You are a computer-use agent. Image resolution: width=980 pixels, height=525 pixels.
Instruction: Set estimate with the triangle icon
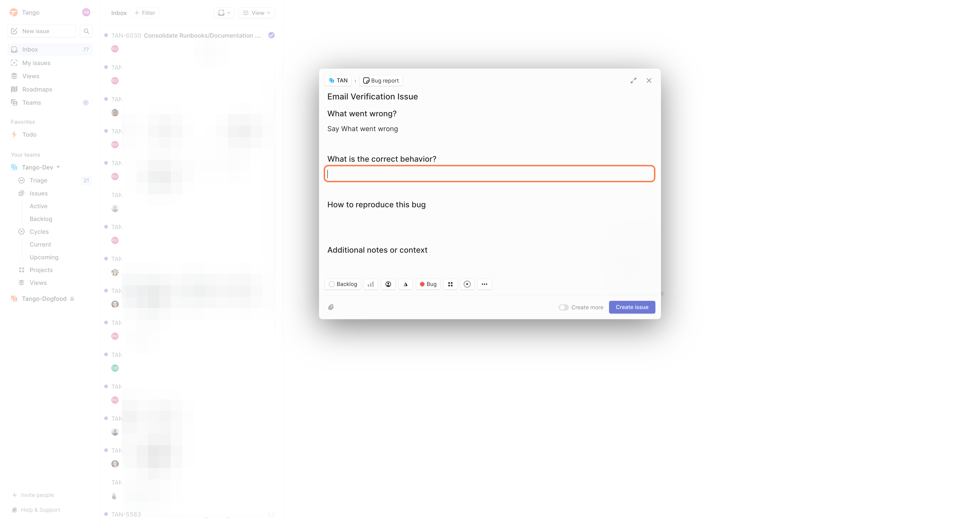click(x=406, y=284)
